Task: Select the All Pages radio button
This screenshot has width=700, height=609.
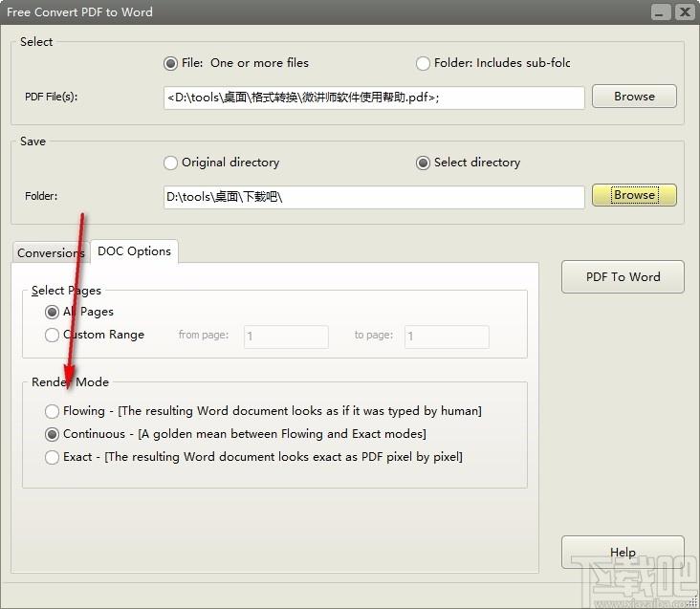Action: (52, 312)
